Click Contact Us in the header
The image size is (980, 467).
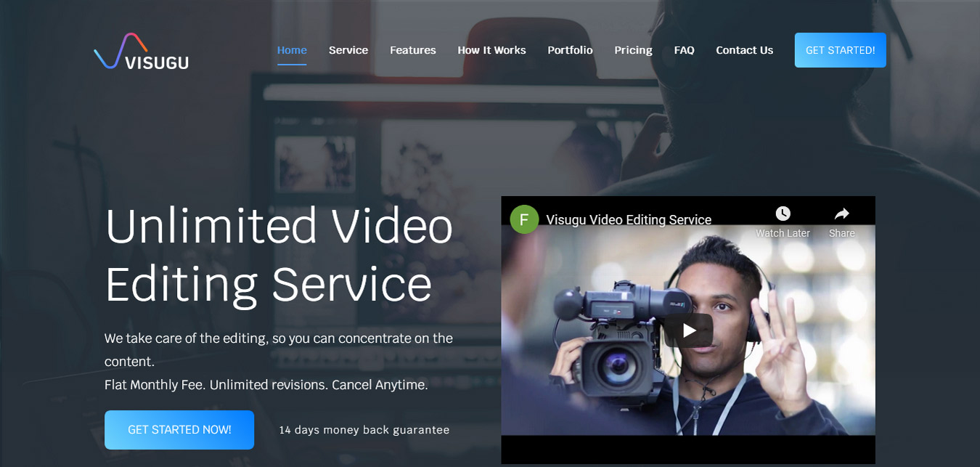pos(744,50)
